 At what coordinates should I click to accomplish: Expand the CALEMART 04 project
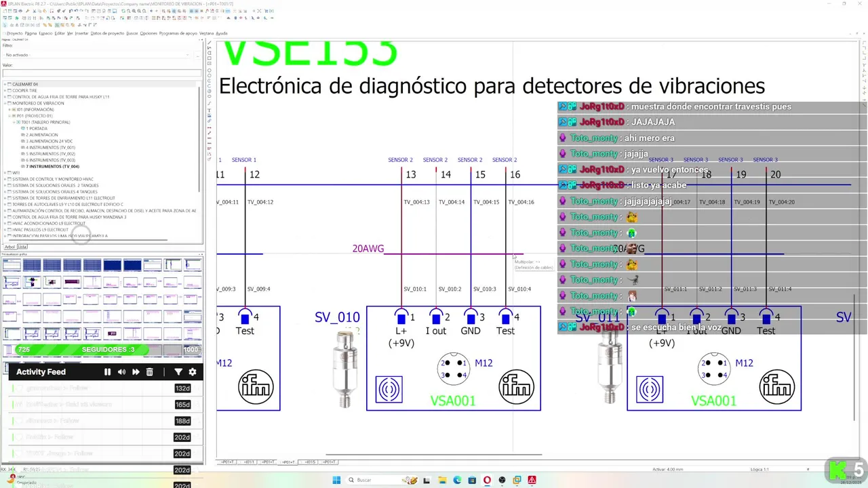[x=5, y=84]
